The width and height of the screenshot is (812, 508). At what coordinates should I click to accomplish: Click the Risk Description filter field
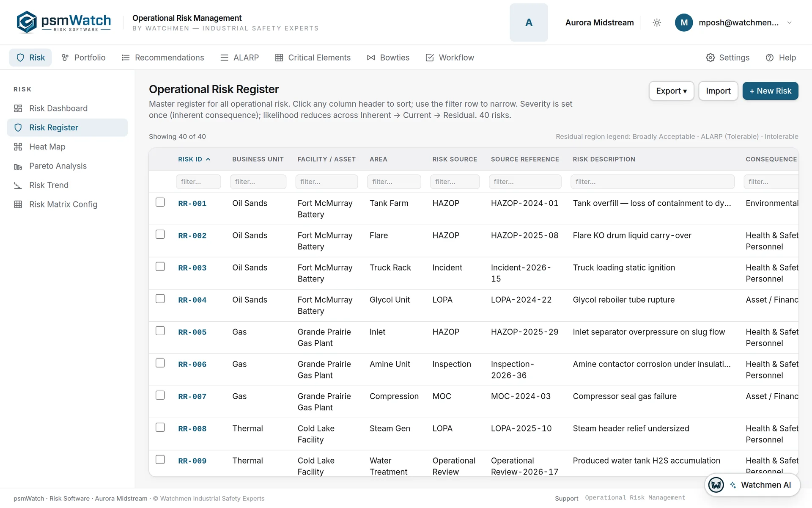pos(652,182)
